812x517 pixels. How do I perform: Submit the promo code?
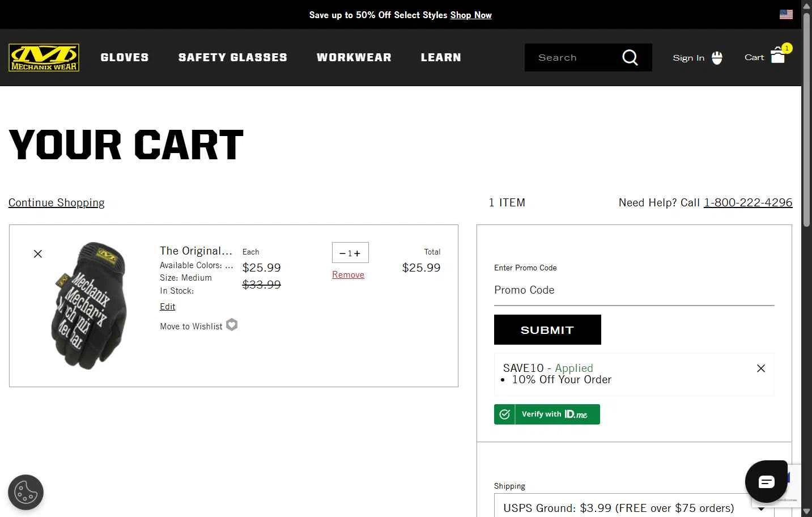click(x=547, y=329)
